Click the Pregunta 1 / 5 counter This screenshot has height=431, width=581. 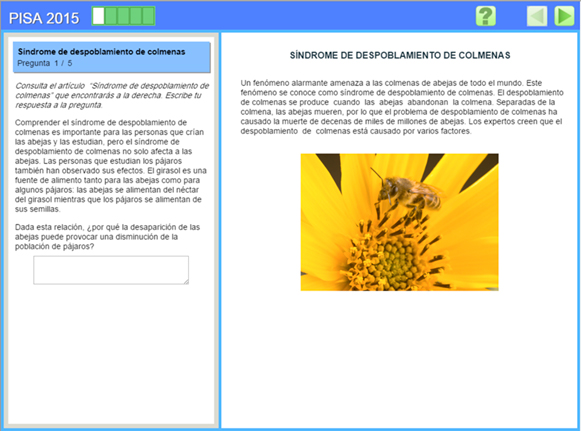point(45,63)
